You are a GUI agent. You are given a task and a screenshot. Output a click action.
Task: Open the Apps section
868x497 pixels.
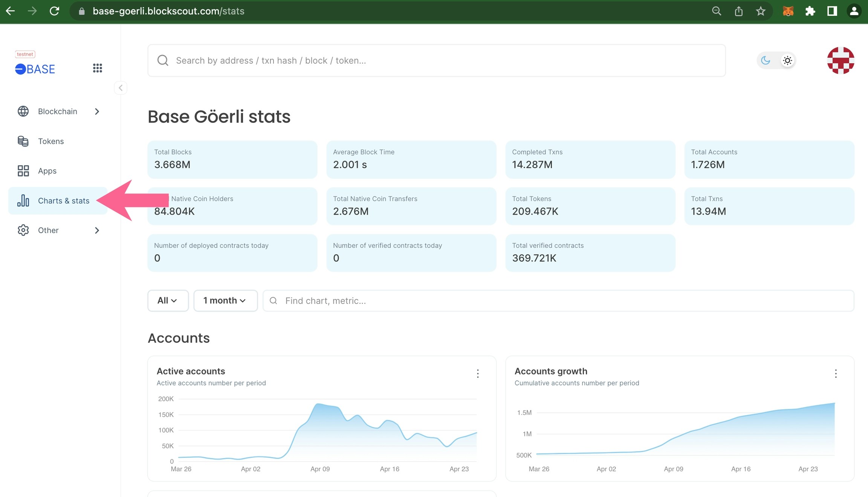tap(47, 171)
